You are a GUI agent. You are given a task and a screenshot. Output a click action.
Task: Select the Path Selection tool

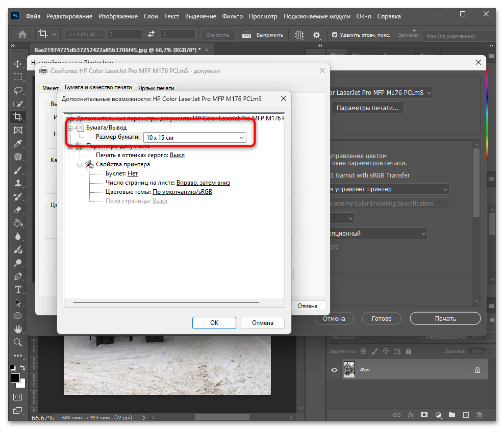coord(18,302)
